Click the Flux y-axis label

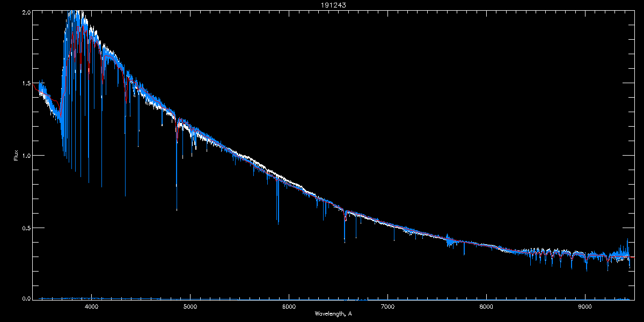click(16, 155)
